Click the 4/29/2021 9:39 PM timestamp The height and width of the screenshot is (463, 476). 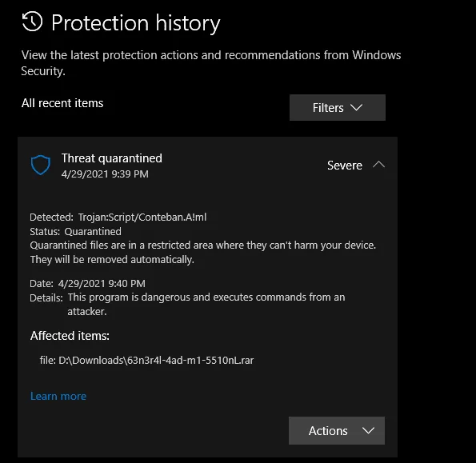pyautogui.click(x=105, y=174)
